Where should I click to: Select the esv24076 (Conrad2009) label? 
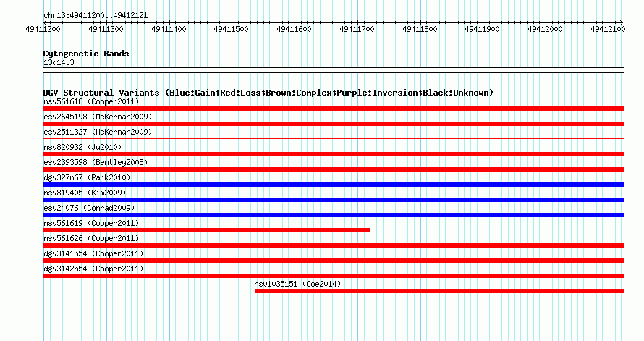coord(89,208)
